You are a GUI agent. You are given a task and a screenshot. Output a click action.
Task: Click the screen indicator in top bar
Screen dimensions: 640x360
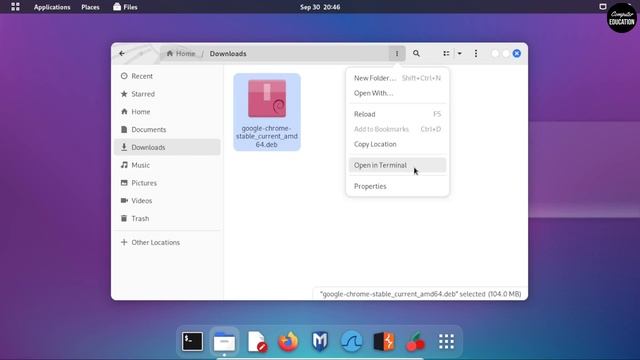pos(602,7)
